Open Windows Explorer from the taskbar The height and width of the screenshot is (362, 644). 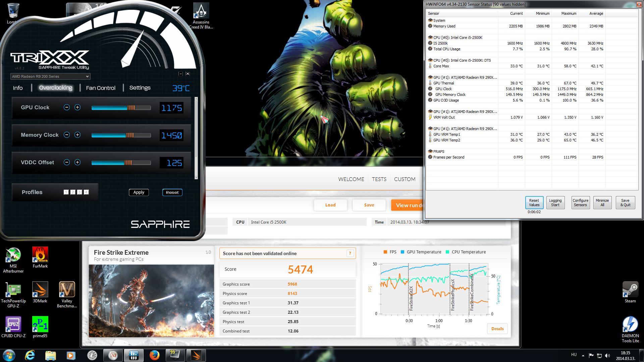(50, 355)
